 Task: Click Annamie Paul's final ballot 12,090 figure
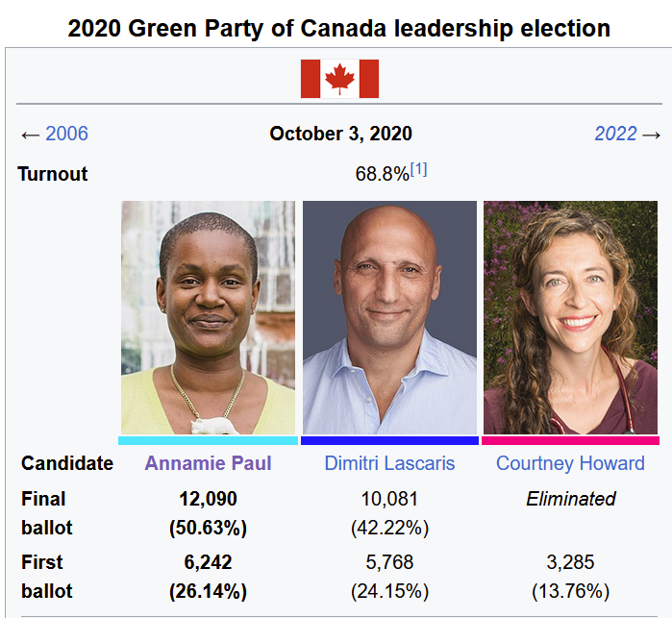coord(208,499)
